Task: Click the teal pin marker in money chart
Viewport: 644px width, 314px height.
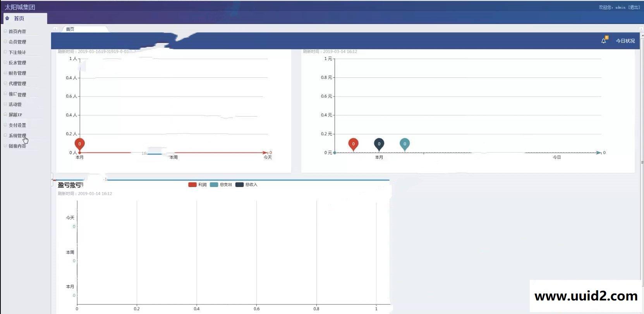Action: [405, 144]
